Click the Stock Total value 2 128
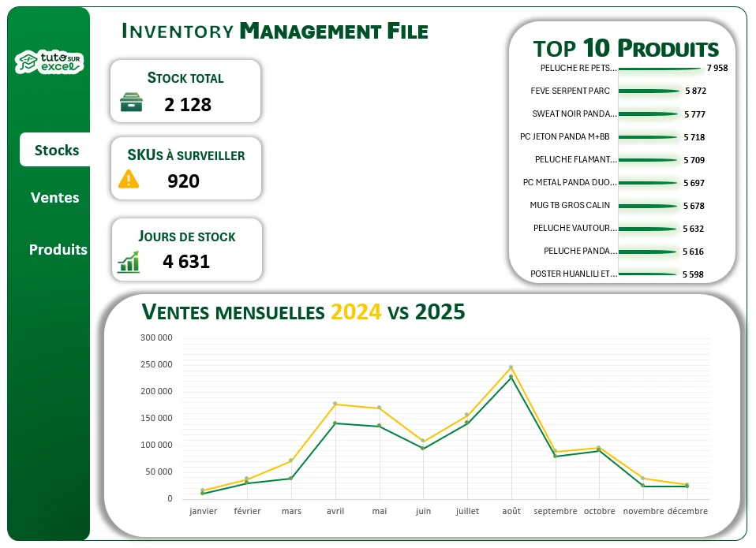The image size is (756, 548). point(188,105)
